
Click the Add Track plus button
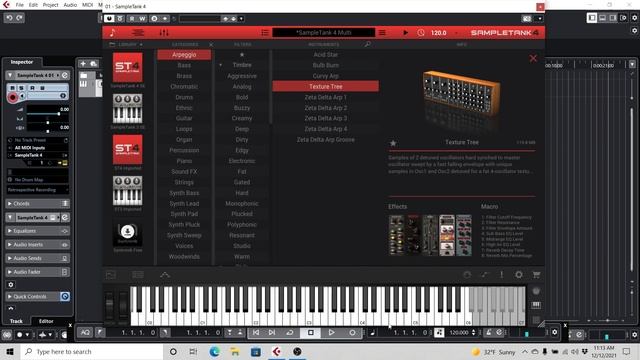(83, 64)
